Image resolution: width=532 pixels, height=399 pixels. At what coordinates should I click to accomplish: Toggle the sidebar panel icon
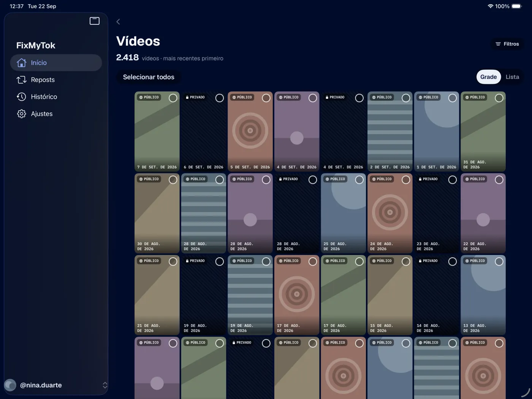point(95,21)
